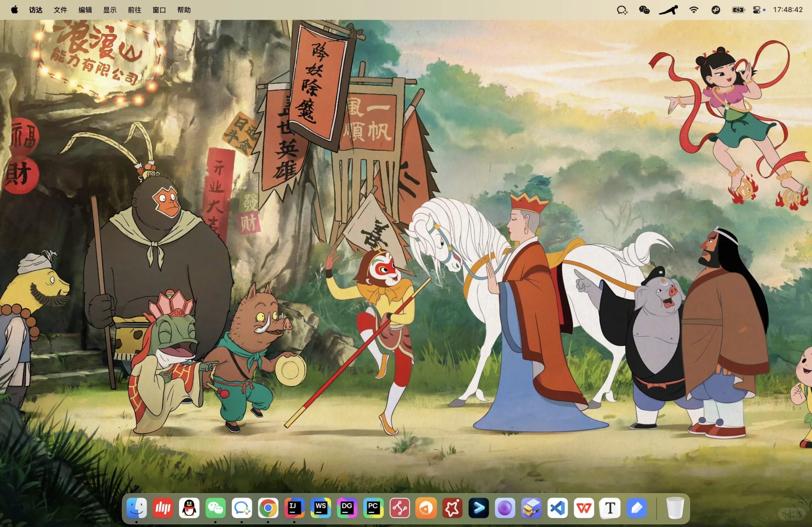This screenshot has height=527, width=812.
Task: Open the dark blue arrow terminal app
Action: tap(479, 508)
